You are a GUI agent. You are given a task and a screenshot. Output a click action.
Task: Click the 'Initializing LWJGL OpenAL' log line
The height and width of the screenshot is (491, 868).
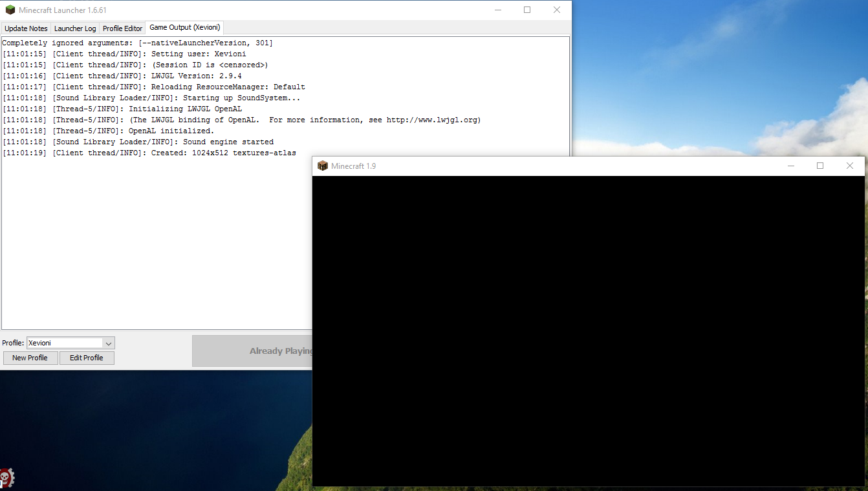[x=122, y=109]
